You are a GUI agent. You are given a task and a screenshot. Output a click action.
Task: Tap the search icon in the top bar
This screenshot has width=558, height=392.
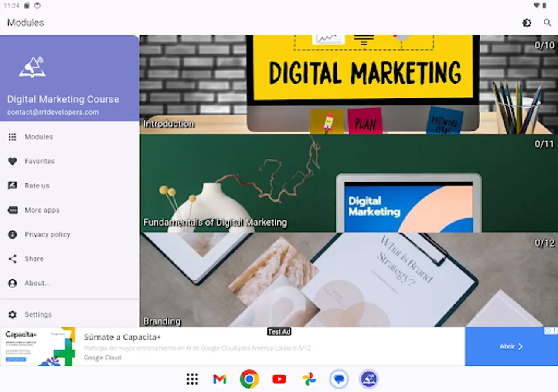pos(548,22)
